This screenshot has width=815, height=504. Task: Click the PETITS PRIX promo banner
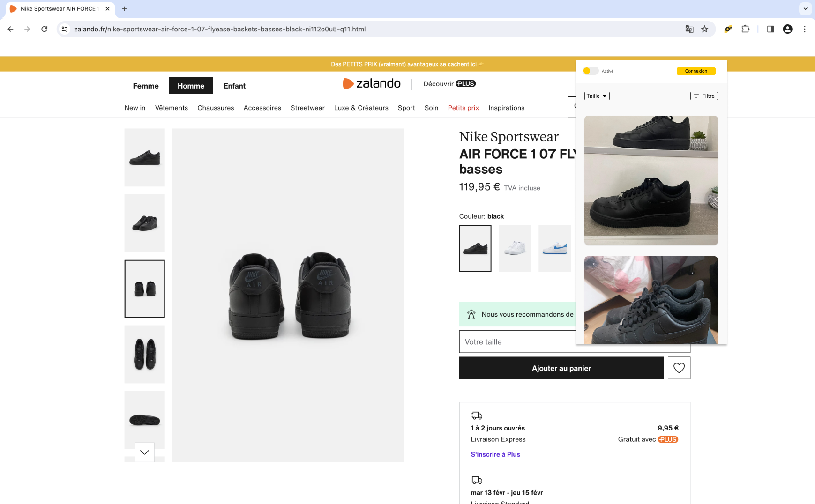tap(406, 64)
